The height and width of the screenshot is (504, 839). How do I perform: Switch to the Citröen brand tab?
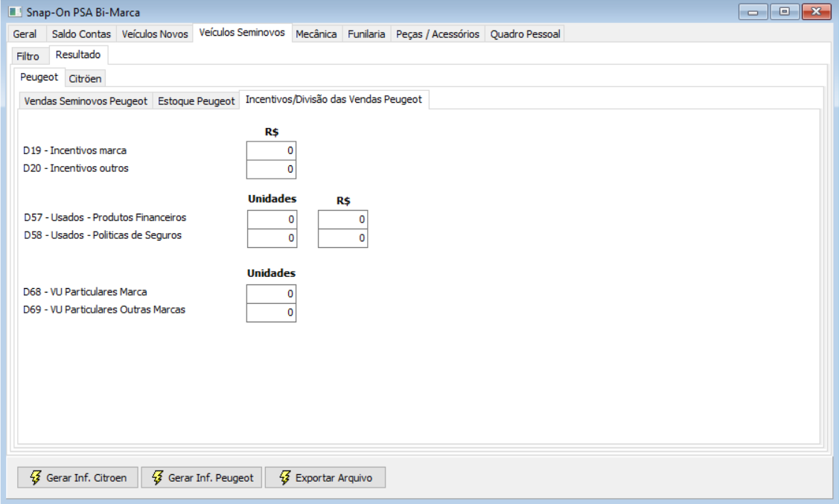point(85,79)
